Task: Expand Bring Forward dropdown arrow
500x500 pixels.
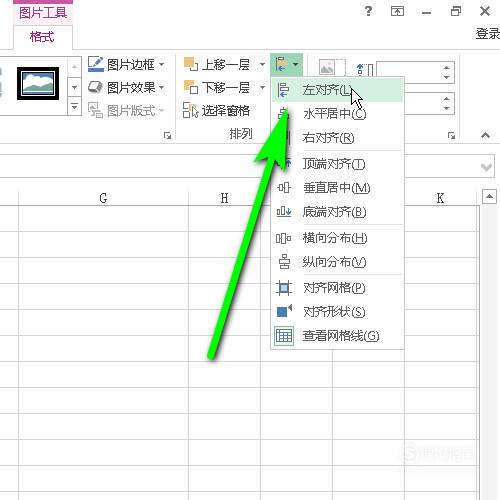Action: pos(262,64)
